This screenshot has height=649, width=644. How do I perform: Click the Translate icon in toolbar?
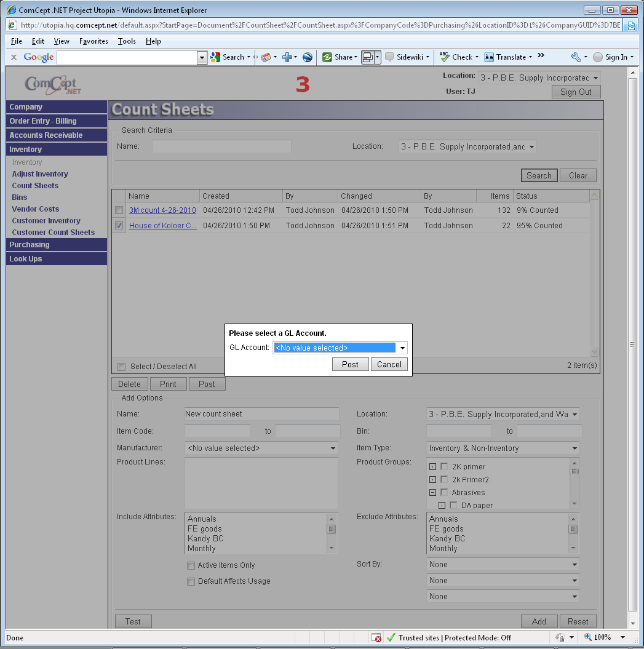coord(489,57)
